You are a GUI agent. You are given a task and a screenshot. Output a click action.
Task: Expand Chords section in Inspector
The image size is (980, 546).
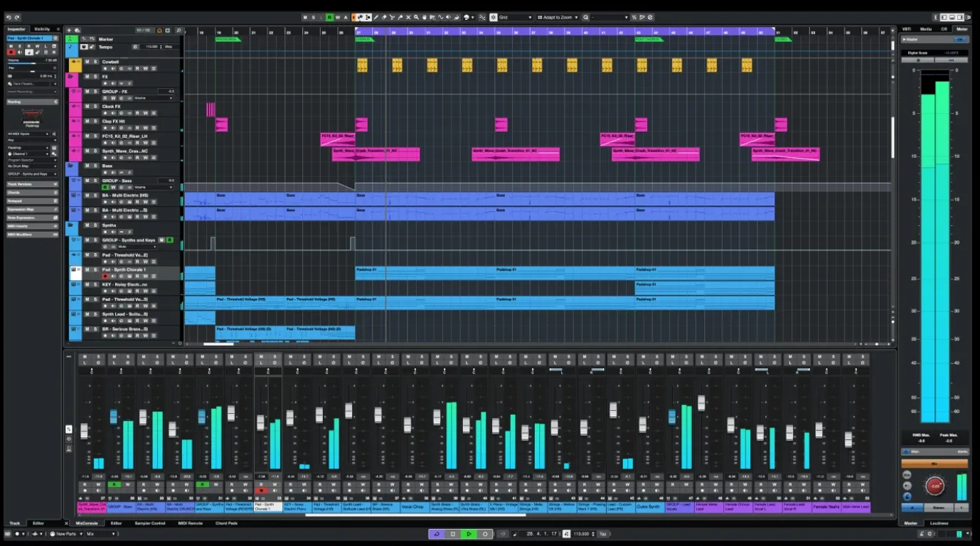click(x=33, y=193)
